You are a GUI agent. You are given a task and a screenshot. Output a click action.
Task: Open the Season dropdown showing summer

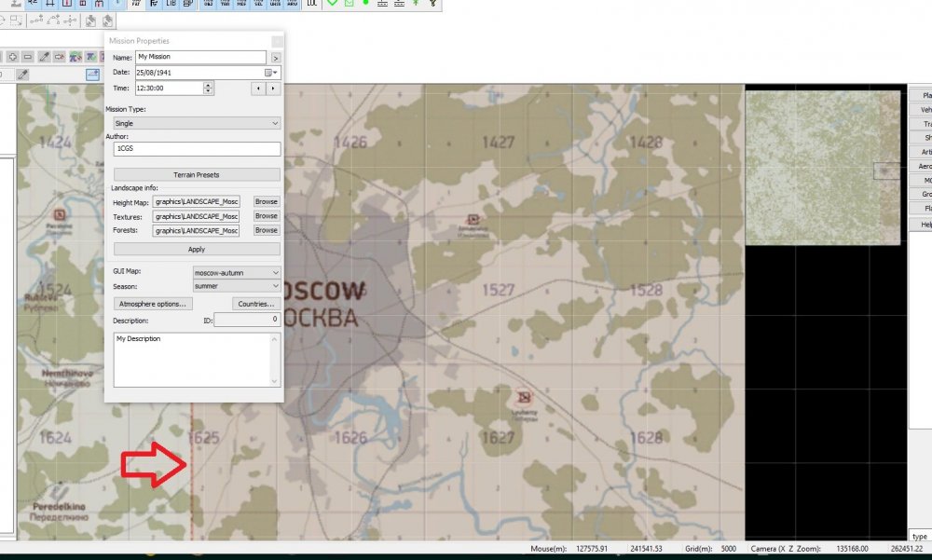pyautogui.click(x=236, y=286)
